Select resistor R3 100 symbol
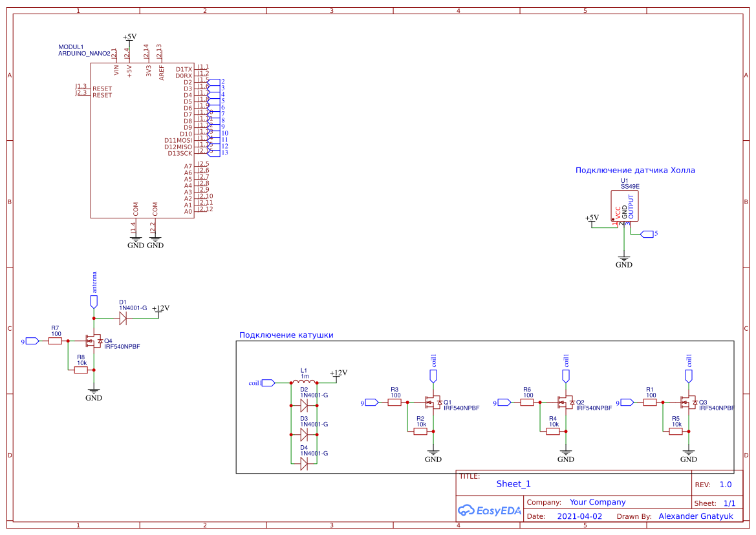This screenshot has height=535, width=756. (394, 402)
